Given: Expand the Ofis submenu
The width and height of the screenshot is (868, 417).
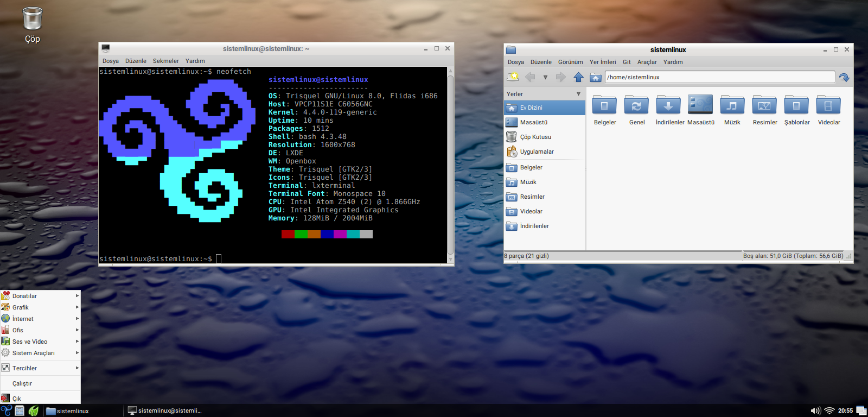Looking at the screenshot, I should pos(41,330).
